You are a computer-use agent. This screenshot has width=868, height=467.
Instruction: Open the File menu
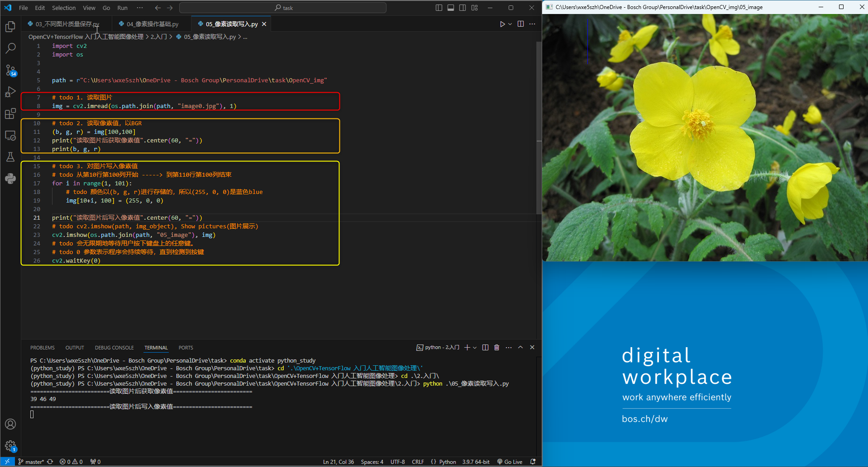tap(24, 8)
